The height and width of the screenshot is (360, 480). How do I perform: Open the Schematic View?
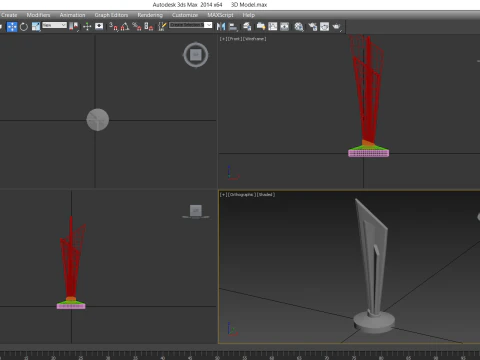coord(284,27)
